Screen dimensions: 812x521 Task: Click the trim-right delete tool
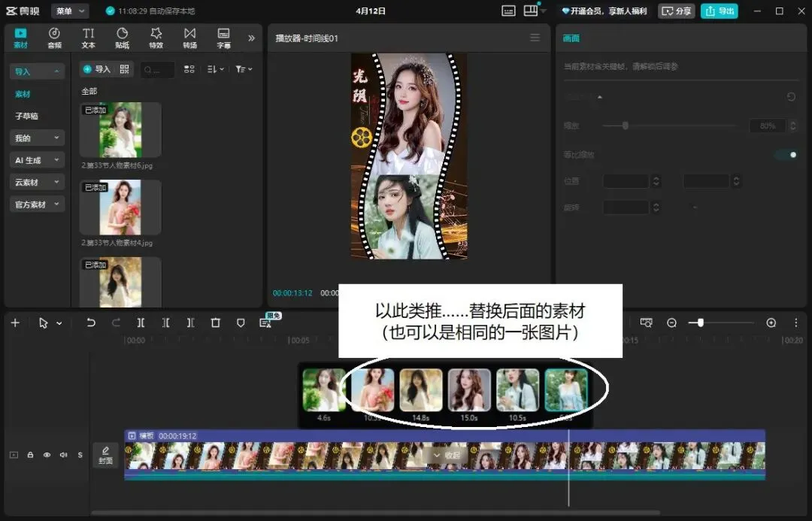[x=190, y=323]
